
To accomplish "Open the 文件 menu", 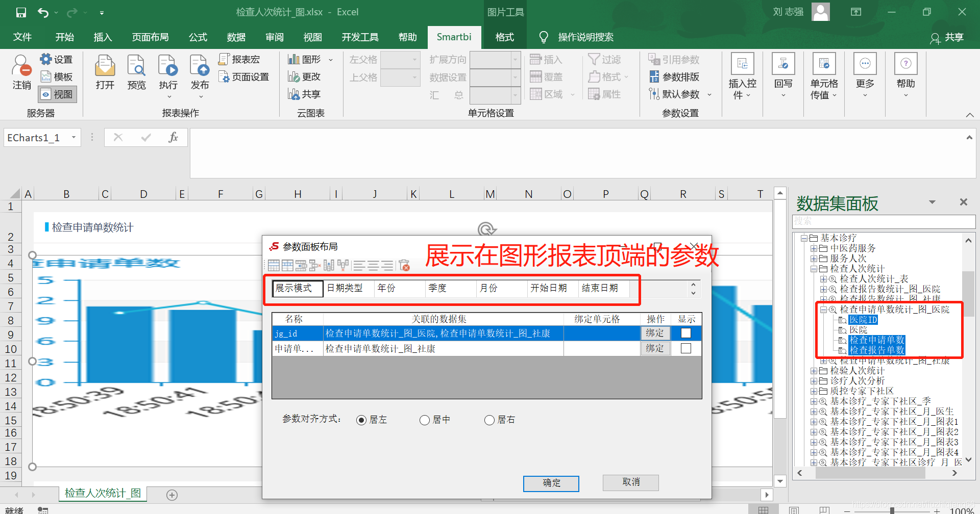I will coord(22,37).
